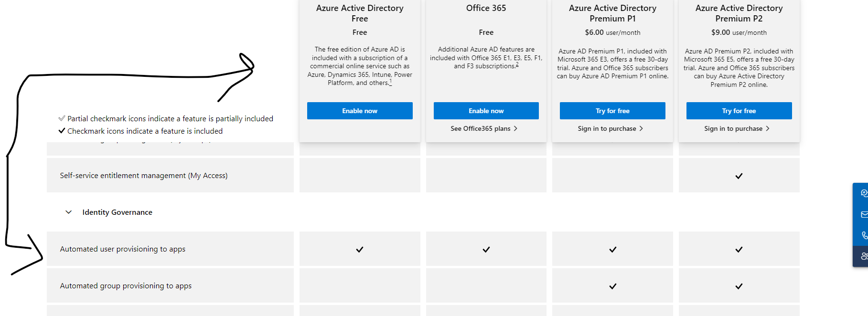Viewport: 868px width, 316px height.
Task: Click Self-service entitlement management (My Access) row label
Action: (144, 176)
